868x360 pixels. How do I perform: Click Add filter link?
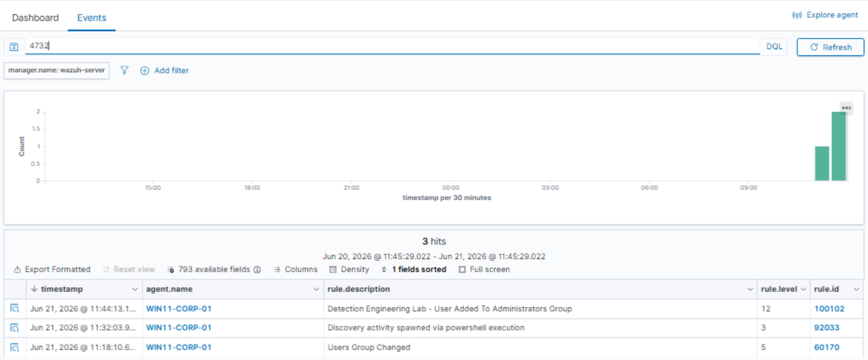pos(171,71)
